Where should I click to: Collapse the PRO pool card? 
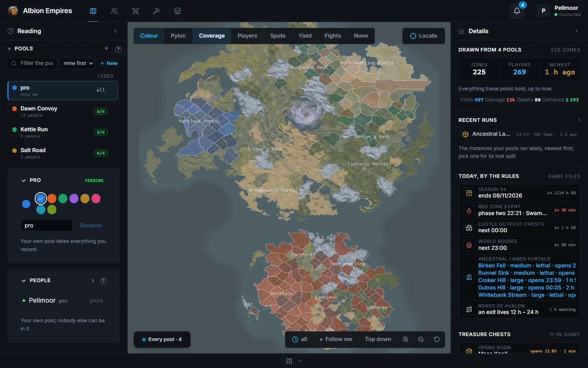(x=23, y=180)
